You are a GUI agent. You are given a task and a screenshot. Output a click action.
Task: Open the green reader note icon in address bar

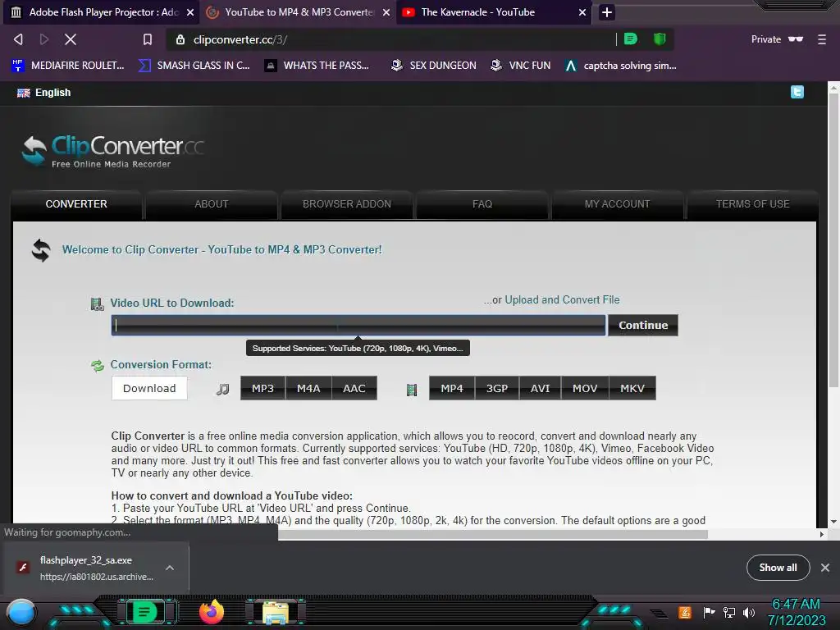point(631,39)
